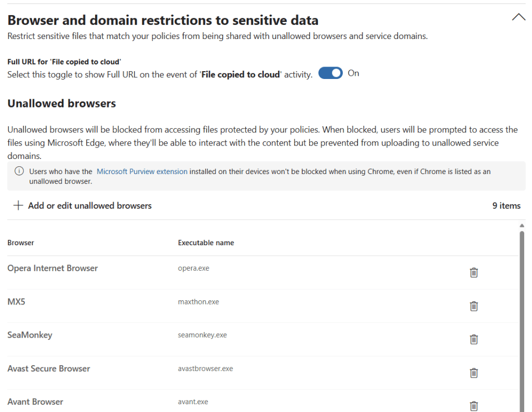
Task: Sort by the Browser column header
Action: point(21,243)
